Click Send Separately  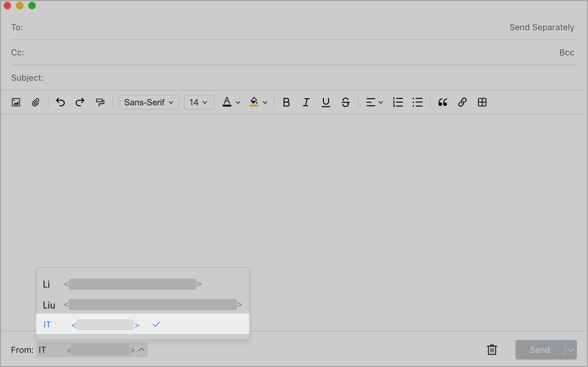542,27
